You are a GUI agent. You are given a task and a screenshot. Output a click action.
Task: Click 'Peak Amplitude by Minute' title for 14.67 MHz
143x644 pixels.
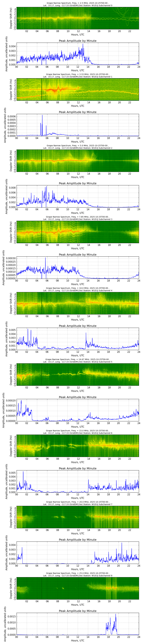click(x=78, y=397)
